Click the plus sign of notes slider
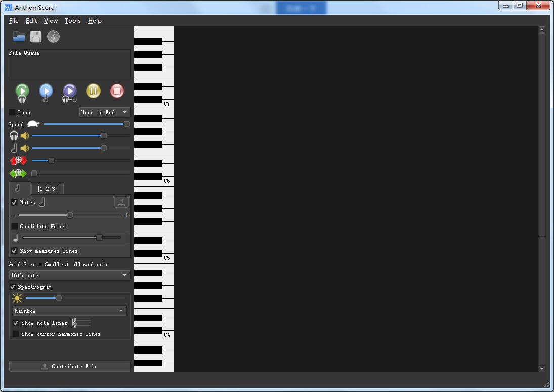The width and height of the screenshot is (554, 392). (126, 215)
